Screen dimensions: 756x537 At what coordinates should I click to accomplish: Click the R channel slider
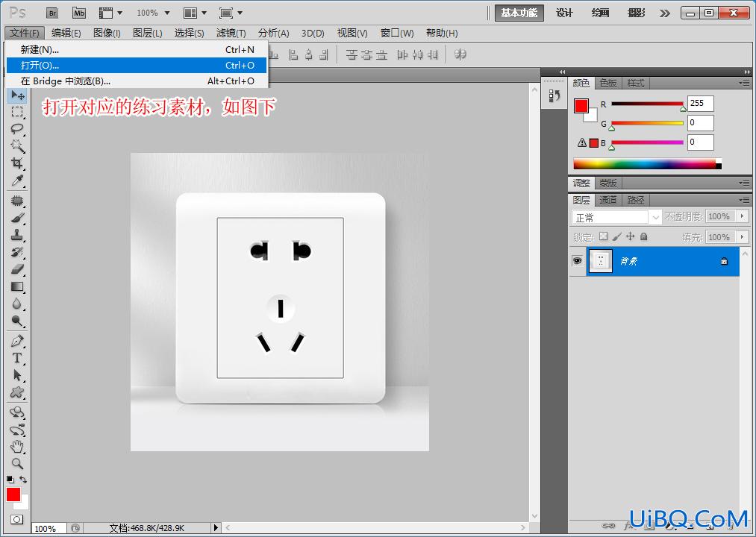[648, 104]
